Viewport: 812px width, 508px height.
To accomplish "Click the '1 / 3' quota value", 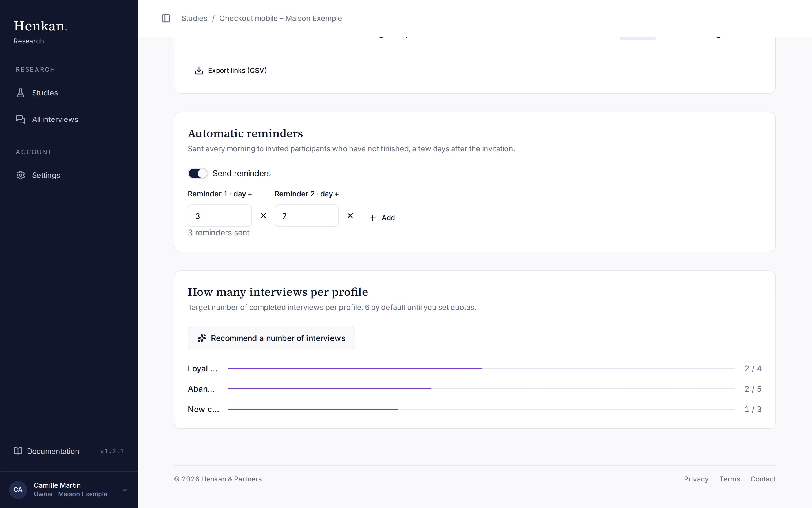I will [x=753, y=409].
